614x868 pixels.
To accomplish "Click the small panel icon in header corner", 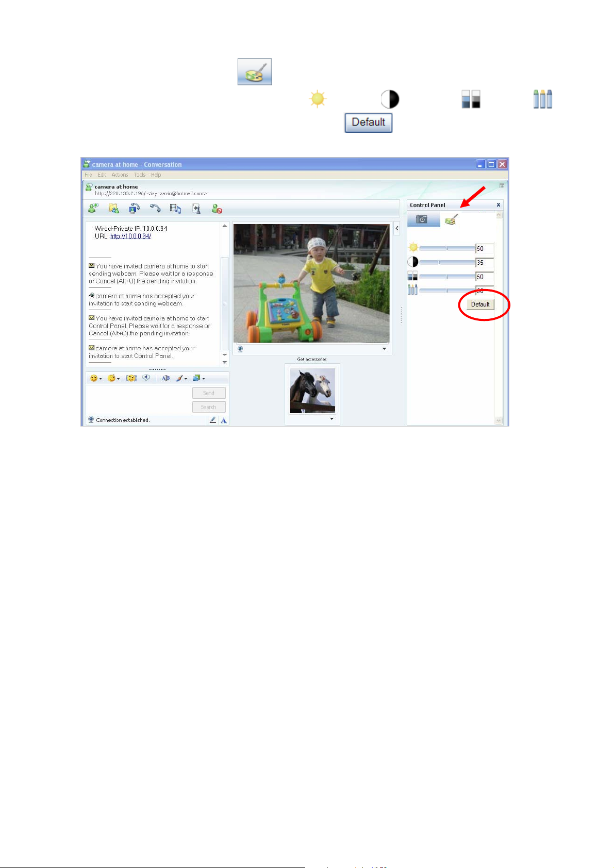I will (502, 185).
